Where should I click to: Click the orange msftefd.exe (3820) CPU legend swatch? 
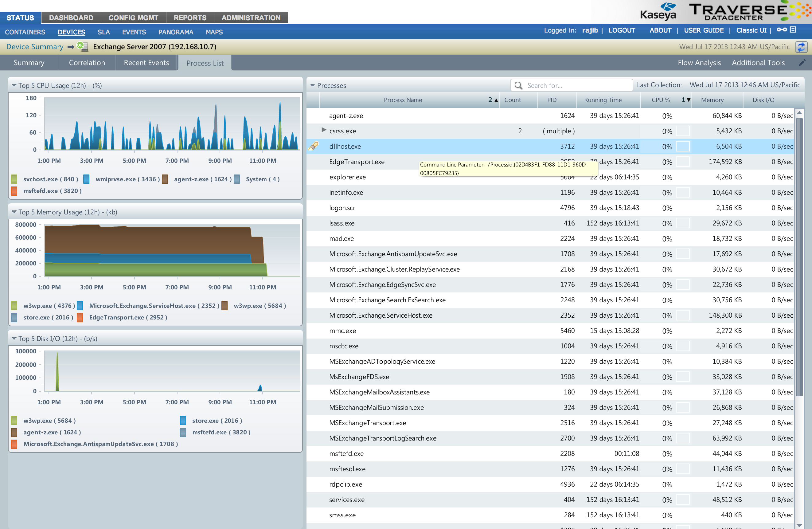[x=14, y=191]
